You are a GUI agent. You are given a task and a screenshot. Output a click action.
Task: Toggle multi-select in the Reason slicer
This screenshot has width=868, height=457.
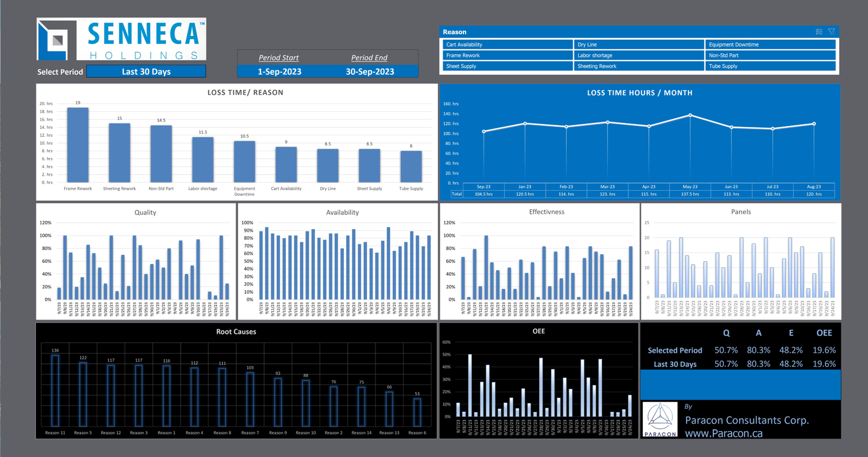(819, 32)
